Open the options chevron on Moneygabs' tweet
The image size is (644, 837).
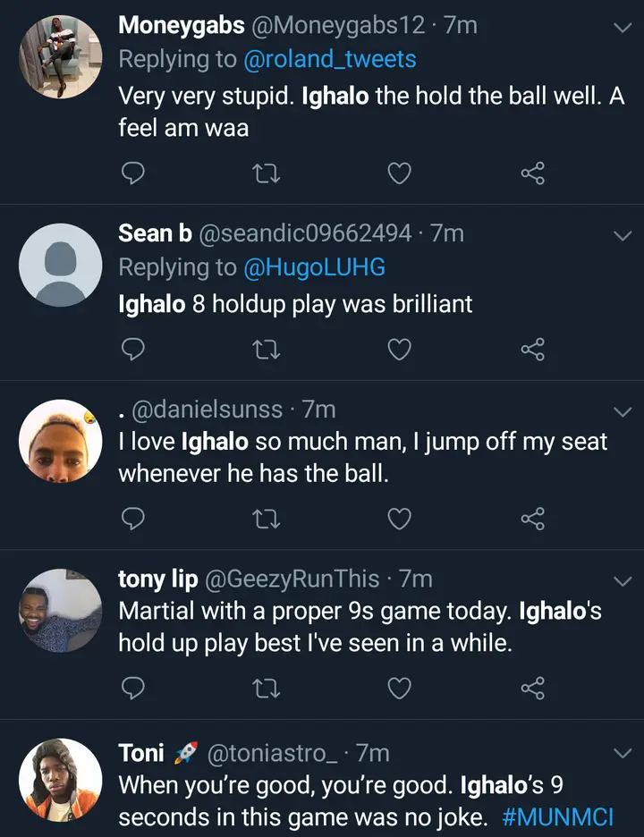tap(622, 29)
